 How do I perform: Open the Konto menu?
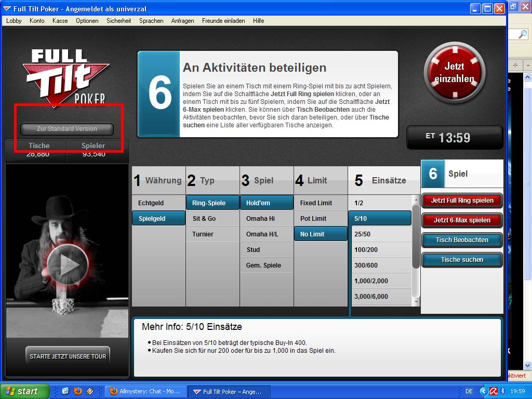[x=37, y=21]
